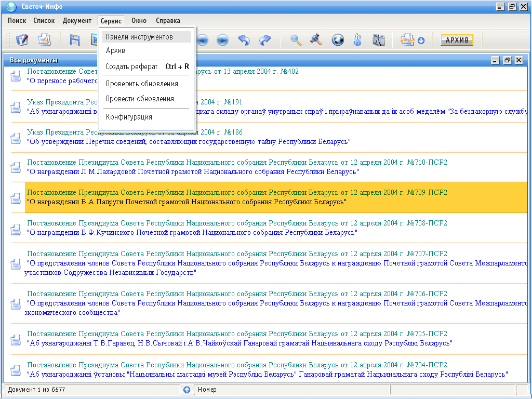Viewport: 532px width, 399px height.
Task: Open the Документ menu
Action: click(77, 21)
